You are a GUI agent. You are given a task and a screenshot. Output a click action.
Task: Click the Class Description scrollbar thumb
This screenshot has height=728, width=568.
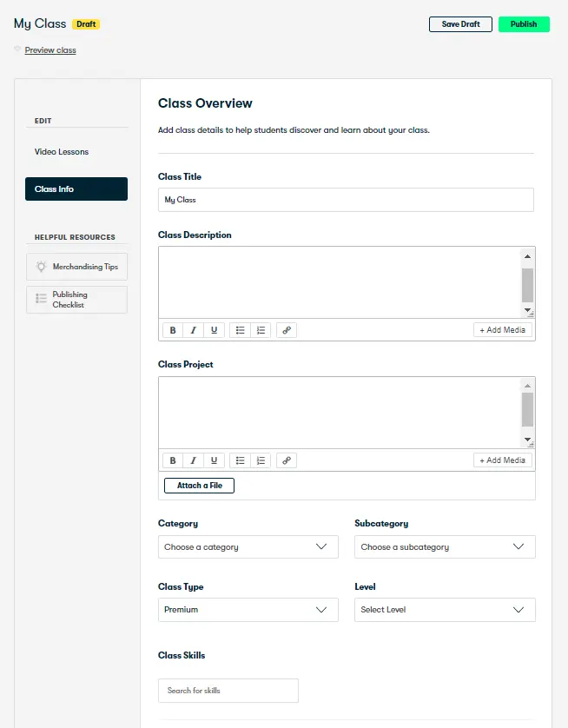[x=527, y=284]
